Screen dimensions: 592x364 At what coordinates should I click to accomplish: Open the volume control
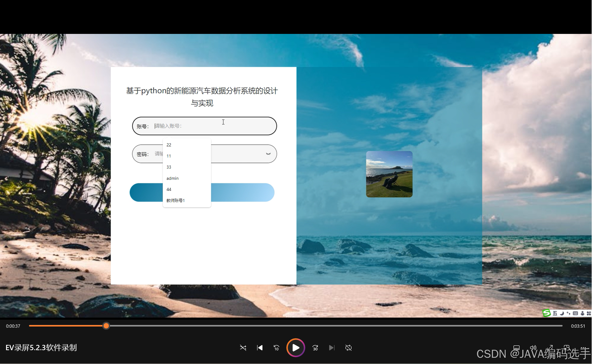pos(533,348)
